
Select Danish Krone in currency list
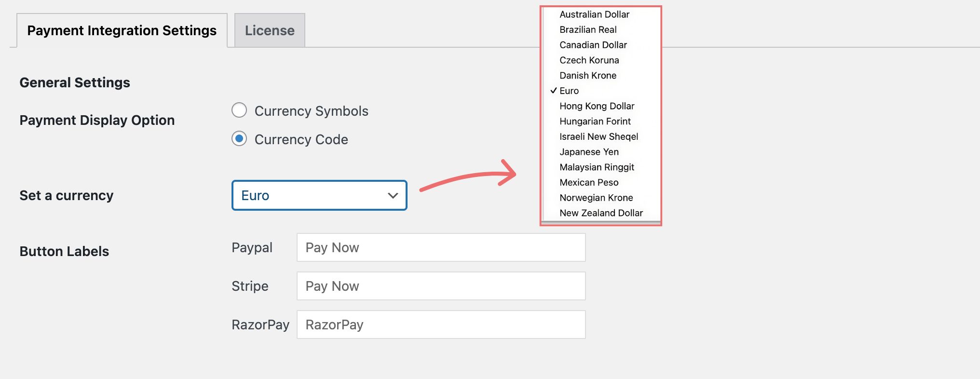coord(588,76)
